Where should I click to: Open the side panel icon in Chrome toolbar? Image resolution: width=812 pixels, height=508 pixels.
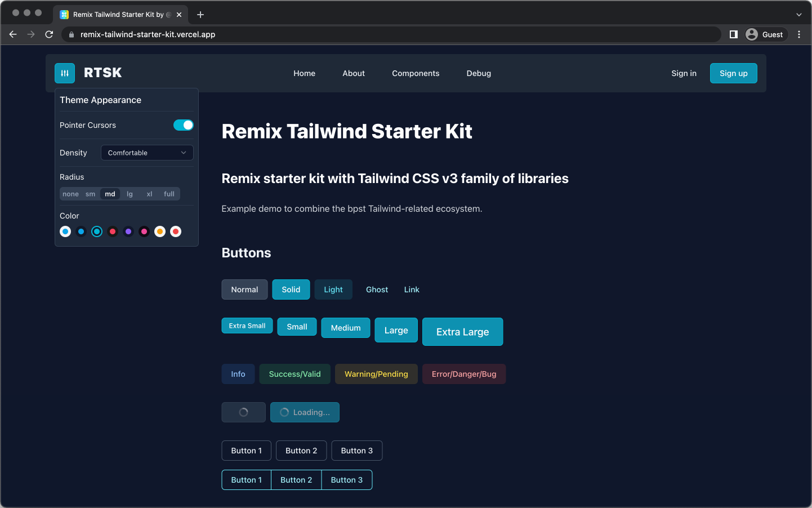pyautogui.click(x=733, y=34)
